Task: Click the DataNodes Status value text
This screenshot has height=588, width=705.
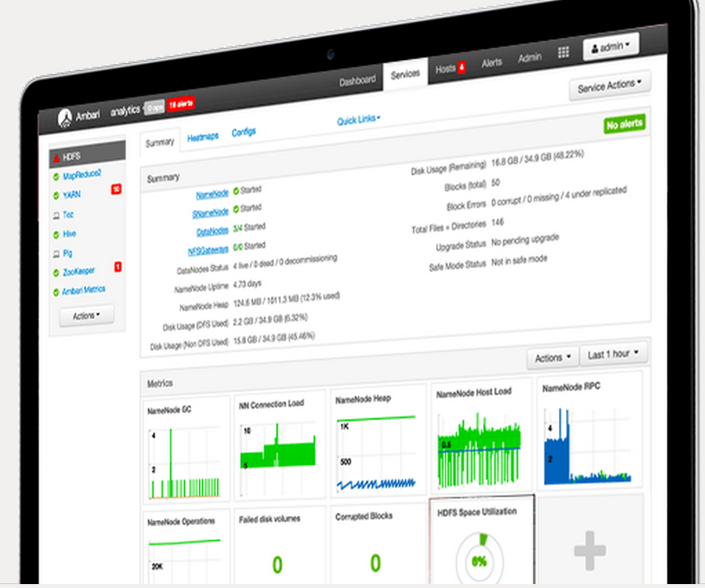Action: [x=285, y=261]
